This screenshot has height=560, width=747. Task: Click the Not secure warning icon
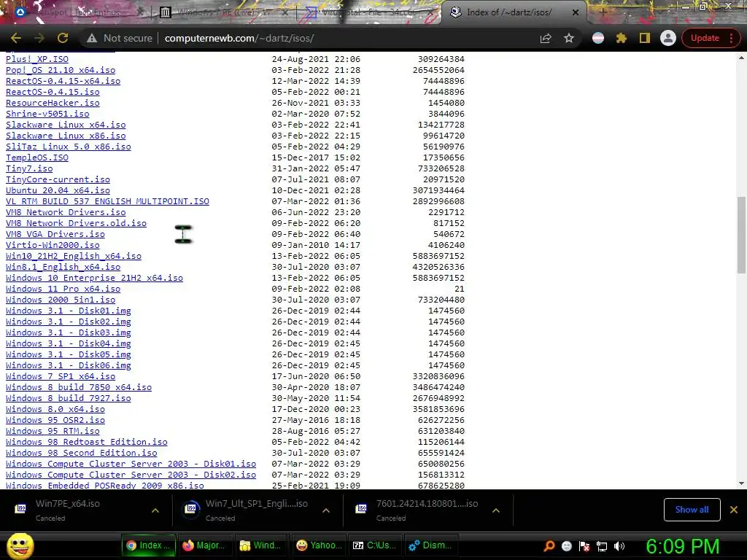[92, 38]
